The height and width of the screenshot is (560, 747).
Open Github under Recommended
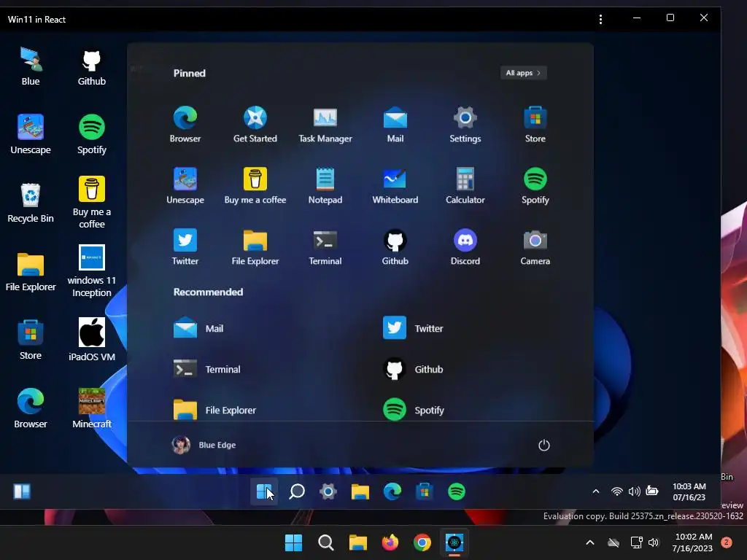click(413, 369)
